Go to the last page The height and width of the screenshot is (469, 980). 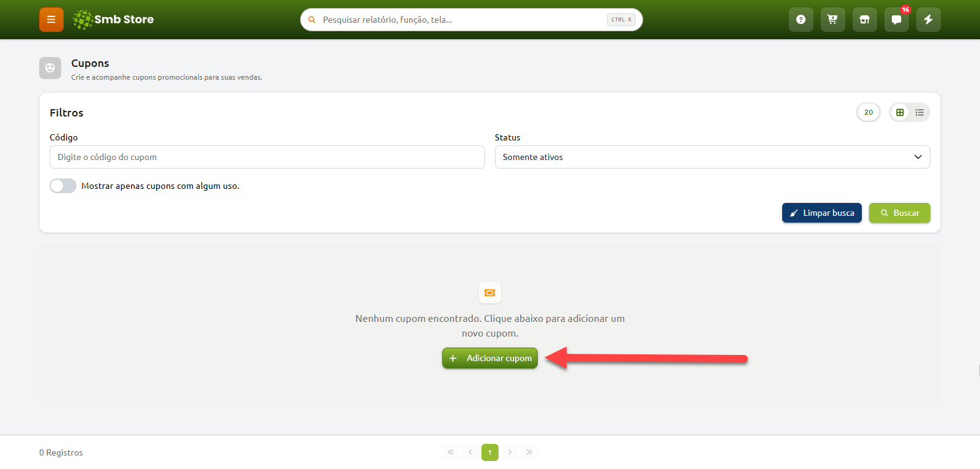529,452
